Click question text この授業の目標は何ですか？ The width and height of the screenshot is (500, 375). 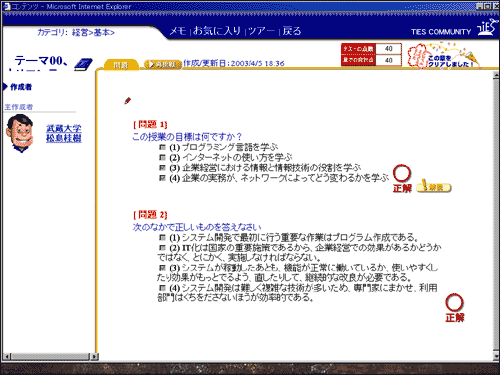pos(187,137)
